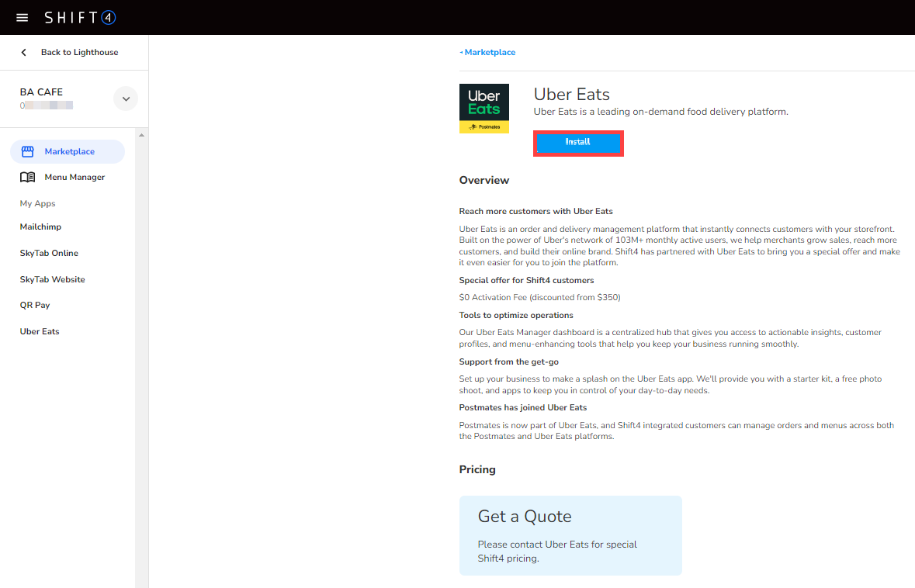The height and width of the screenshot is (588, 915).
Task: Click Back to Lighthouse
Action: point(81,52)
